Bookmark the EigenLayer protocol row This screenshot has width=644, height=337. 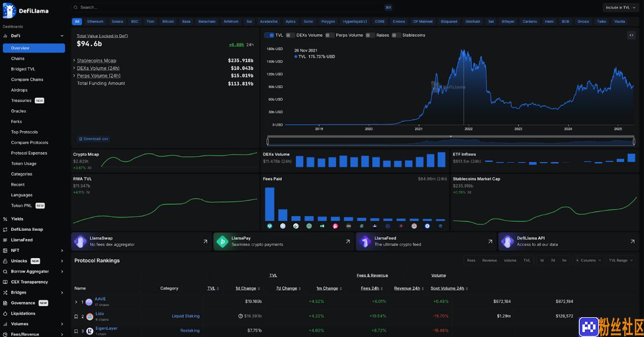(x=76, y=331)
